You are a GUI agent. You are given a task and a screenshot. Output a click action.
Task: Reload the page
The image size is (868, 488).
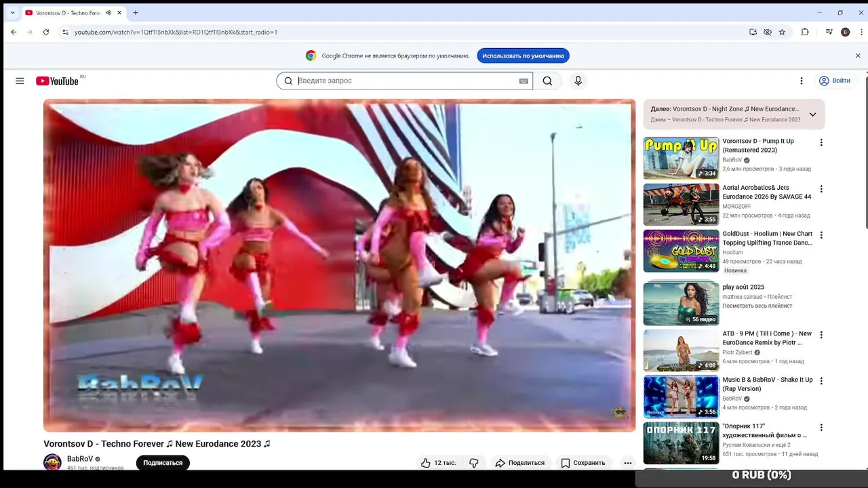(46, 32)
